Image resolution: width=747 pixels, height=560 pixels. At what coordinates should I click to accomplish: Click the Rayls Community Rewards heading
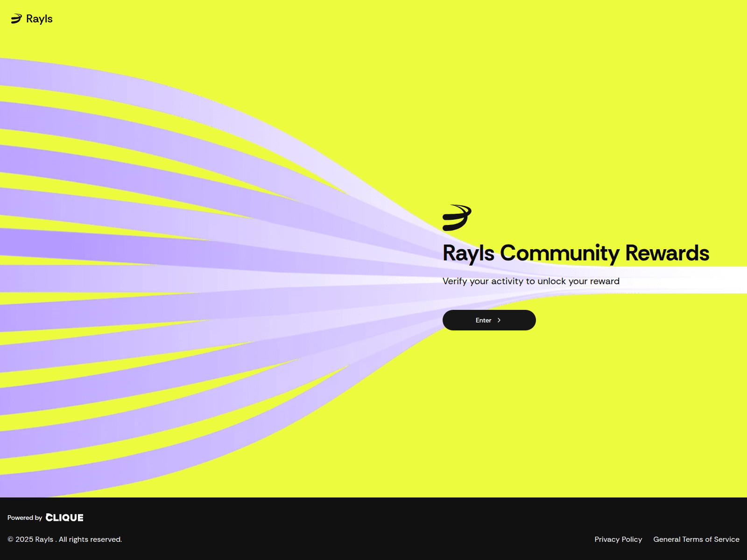576,253
